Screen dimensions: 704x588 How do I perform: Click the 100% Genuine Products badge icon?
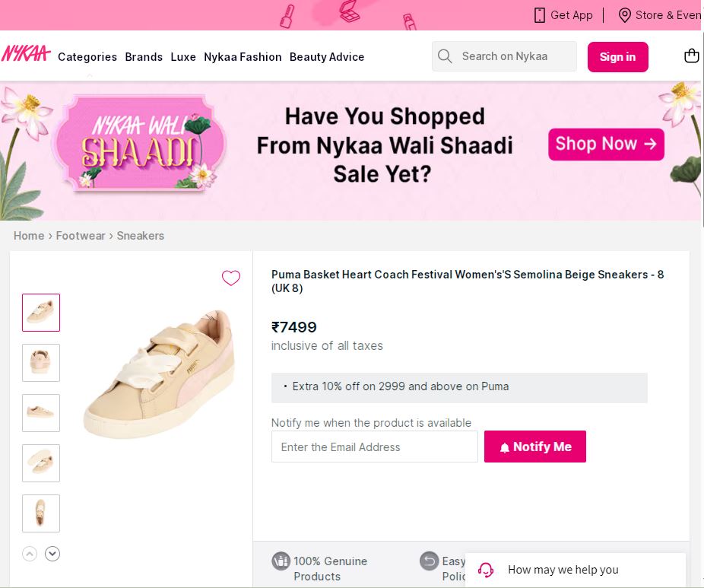click(281, 561)
